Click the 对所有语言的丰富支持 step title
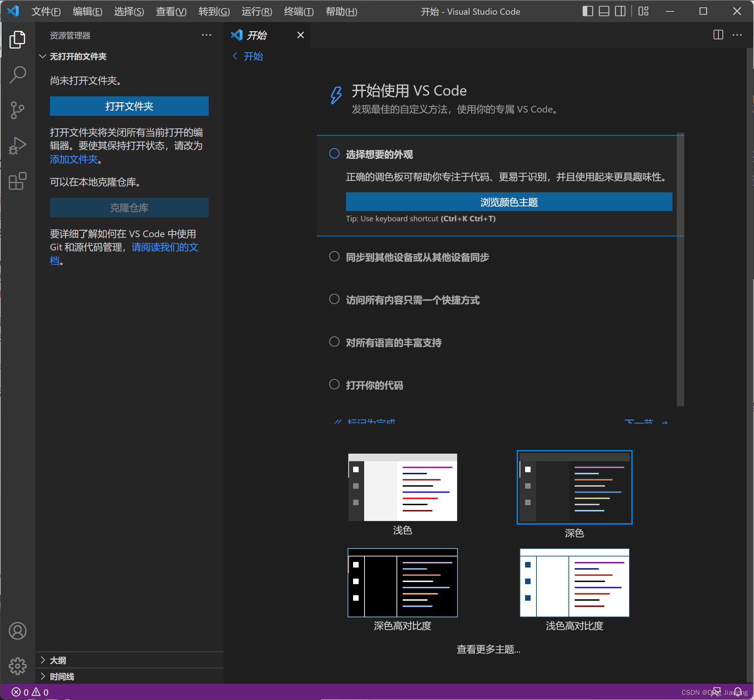 click(x=394, y=343)
